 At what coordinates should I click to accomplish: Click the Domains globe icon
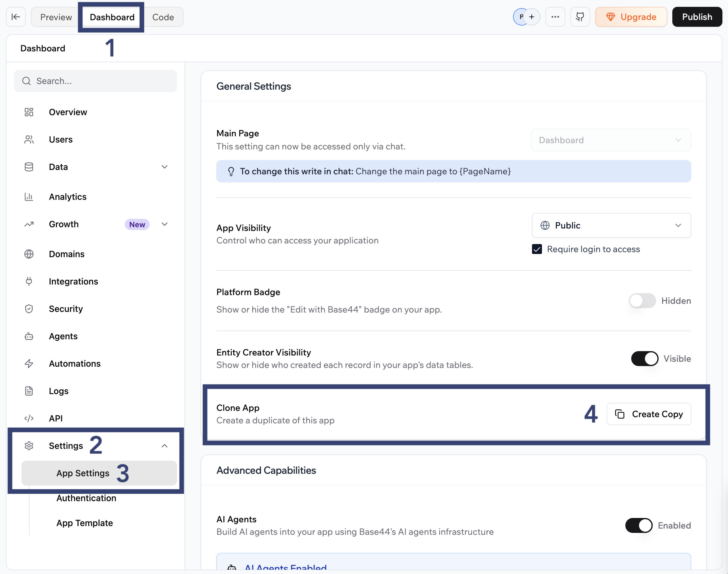(x=29, y=254)
